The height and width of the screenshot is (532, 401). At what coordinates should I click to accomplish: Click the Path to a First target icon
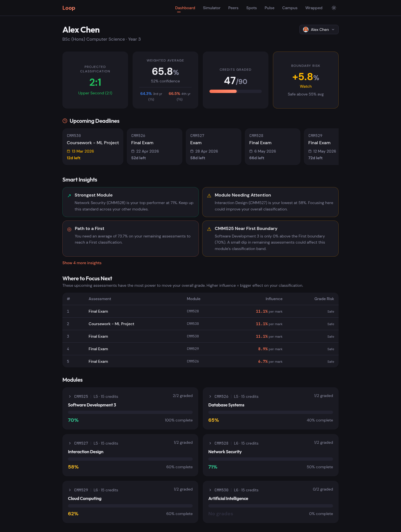[69, 229]
